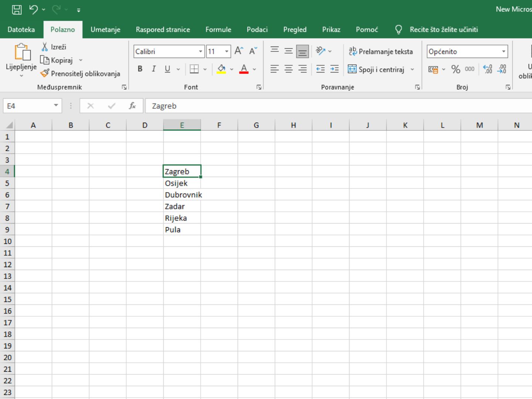The width and height of the screenshot is (532, 399).
Task: Click the Increase Decimal icon
Action: [488, 69]
